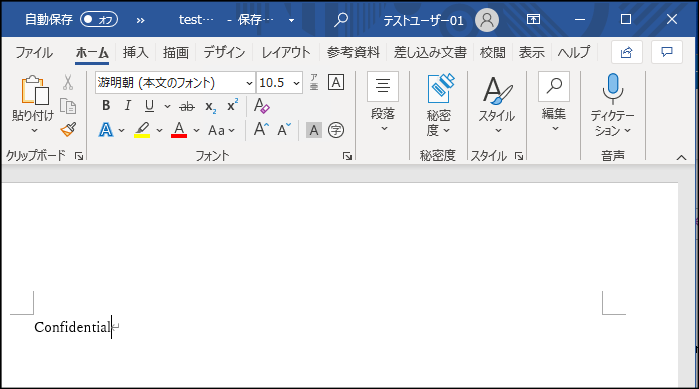
Task: Switch to View (表示) tab
Action: coord(531,53)
